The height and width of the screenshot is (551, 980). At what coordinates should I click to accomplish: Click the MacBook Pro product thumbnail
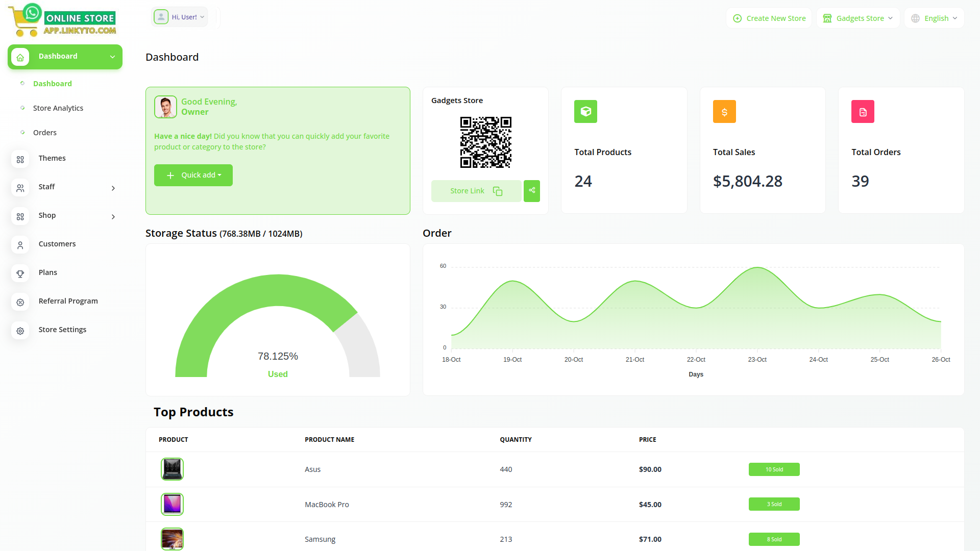pos(172,504)
